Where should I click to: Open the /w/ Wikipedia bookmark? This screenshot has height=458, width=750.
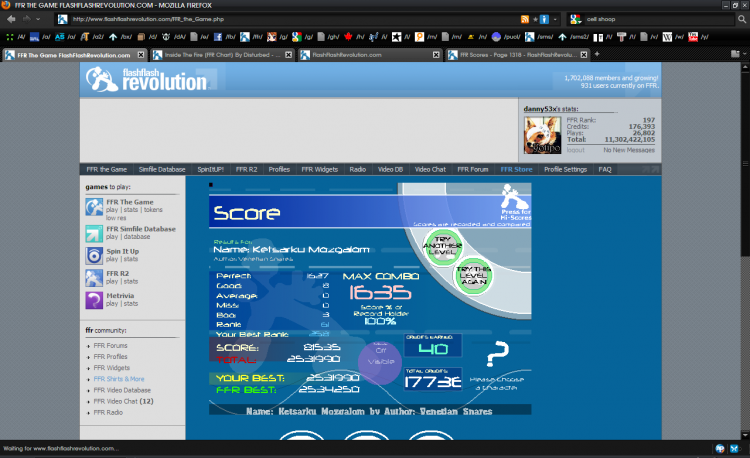coord(673,37)
